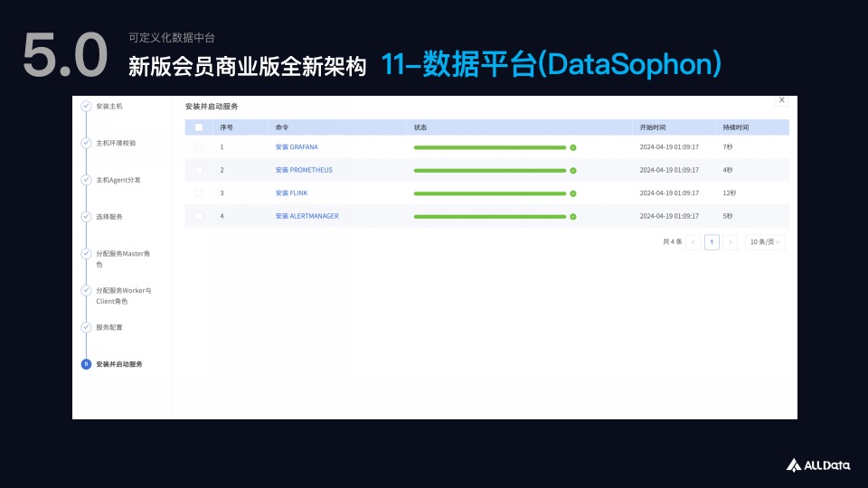Select the 主机环境校验 step label
868x488 pixels.
click(x=116, y=143)
